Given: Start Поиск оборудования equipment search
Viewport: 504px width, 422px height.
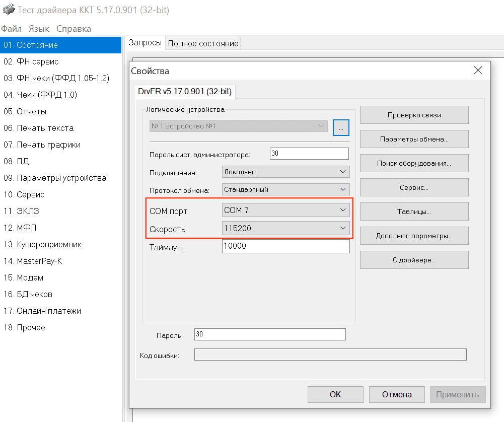Looking at the screenshot, I should pos(414,163).
